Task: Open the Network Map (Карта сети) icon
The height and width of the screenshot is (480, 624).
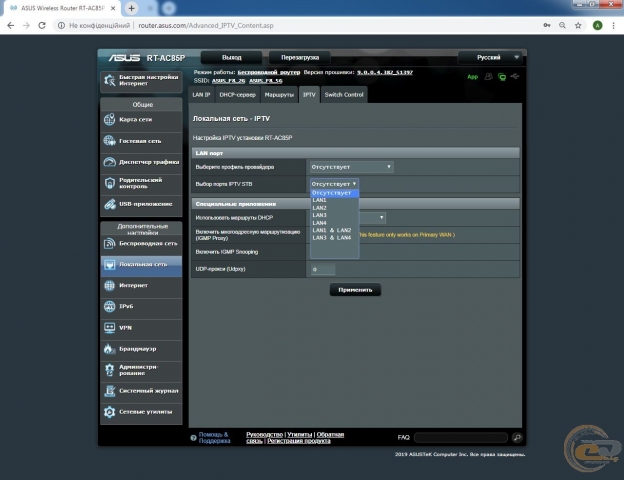Action: [110, 120]
